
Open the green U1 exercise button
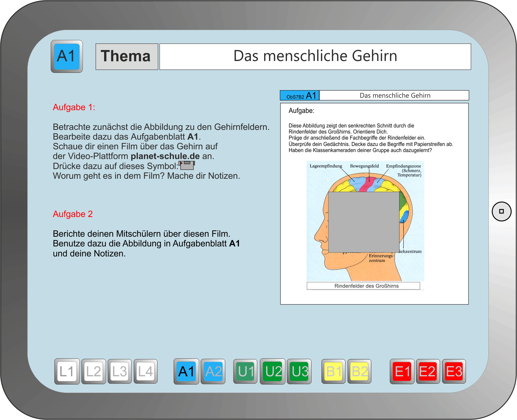click(245, 371)
